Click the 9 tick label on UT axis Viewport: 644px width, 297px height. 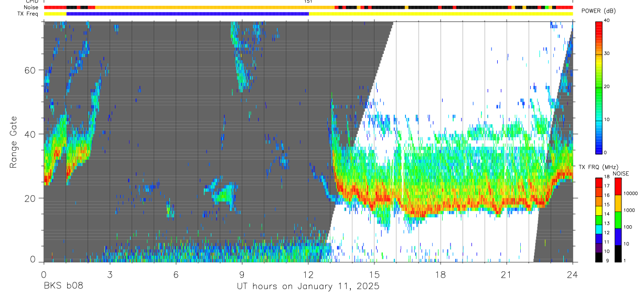(x=242, y=274)
